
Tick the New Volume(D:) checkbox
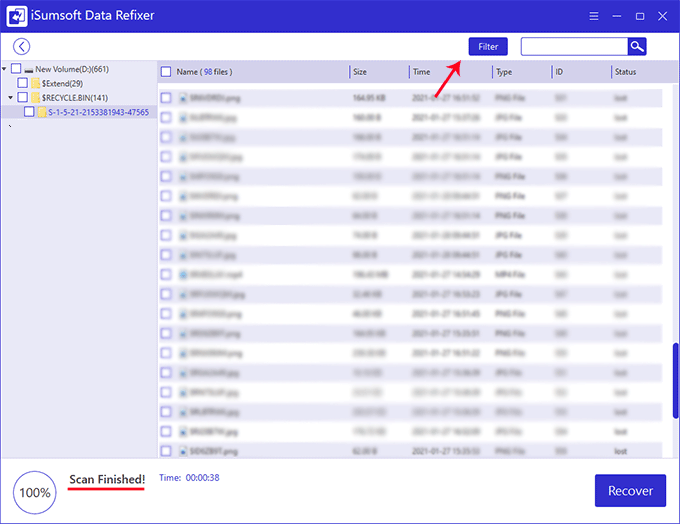[16, 69]
